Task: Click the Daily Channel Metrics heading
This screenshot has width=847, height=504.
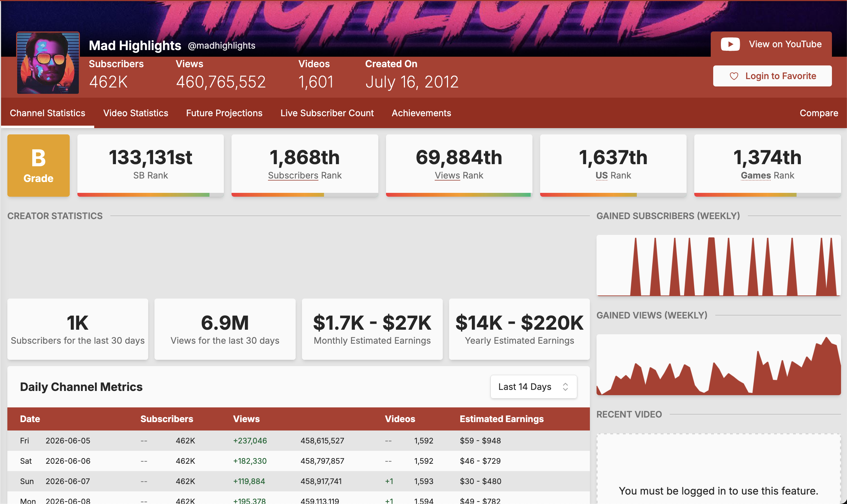Action: pyautogui.click(x=81, y=387)
